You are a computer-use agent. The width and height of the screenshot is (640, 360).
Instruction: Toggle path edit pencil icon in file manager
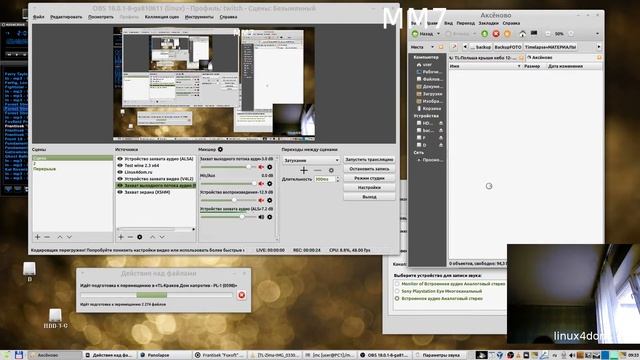(x=454, y=47)
